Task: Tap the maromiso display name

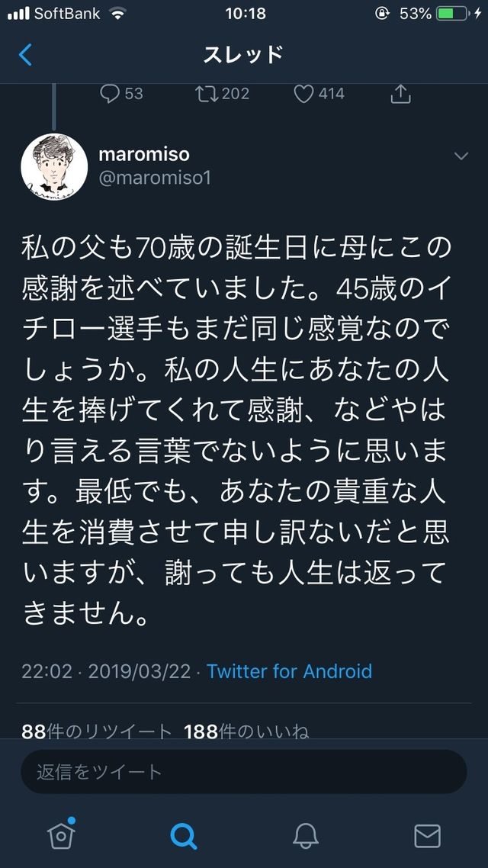Action: pyautogui.click(x=144, y=154)
